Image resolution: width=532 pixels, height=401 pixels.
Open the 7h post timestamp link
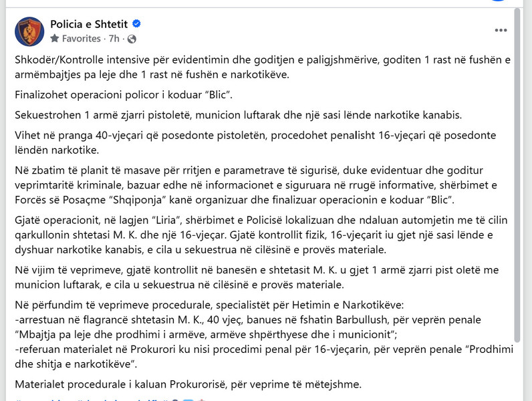click(114, 39)
